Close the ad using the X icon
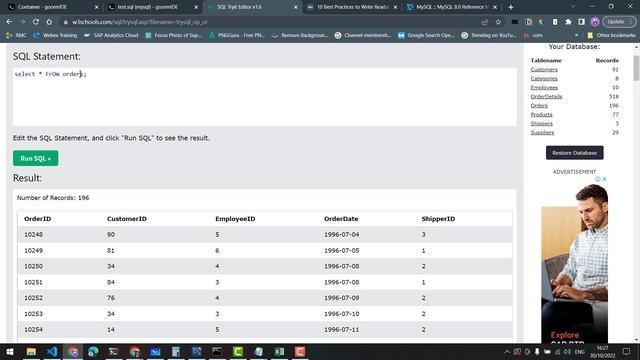 pos(605,179)
